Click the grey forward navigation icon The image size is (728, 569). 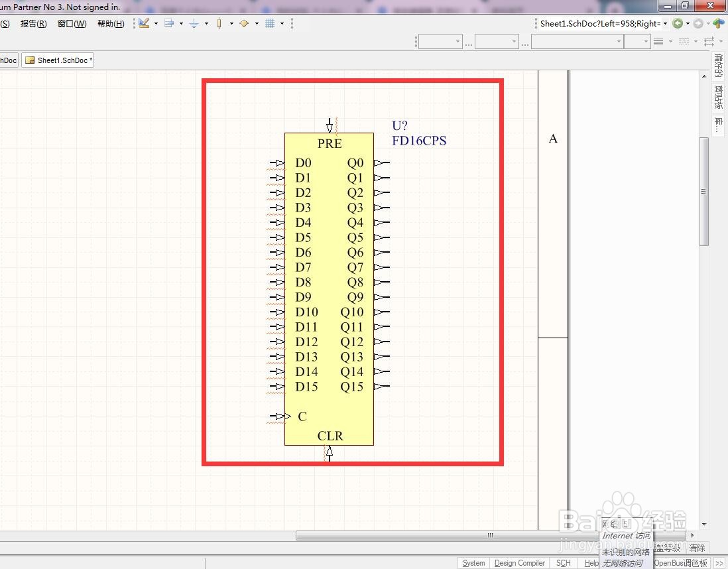pyautogui.click(x=698, y=24)
